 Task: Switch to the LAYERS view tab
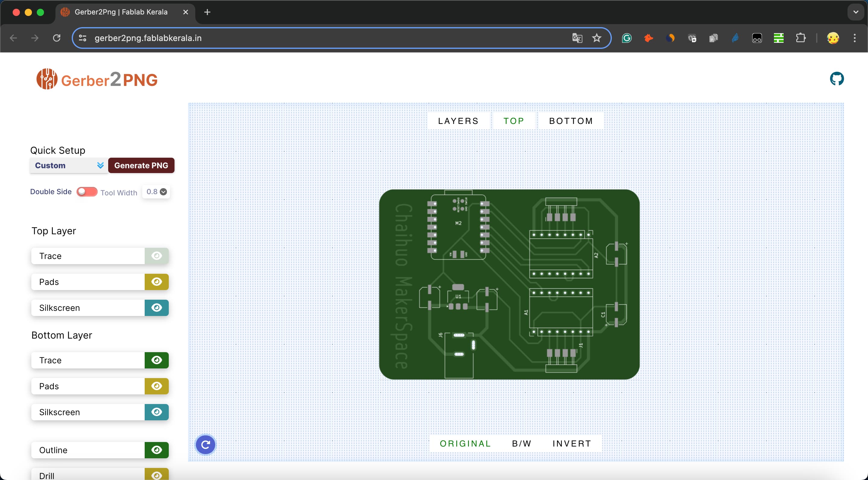(458, 121)
